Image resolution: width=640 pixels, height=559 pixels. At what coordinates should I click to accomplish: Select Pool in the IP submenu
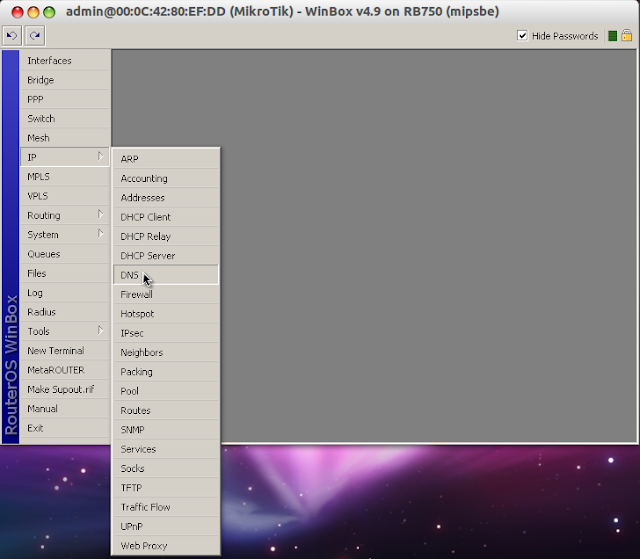166,391
